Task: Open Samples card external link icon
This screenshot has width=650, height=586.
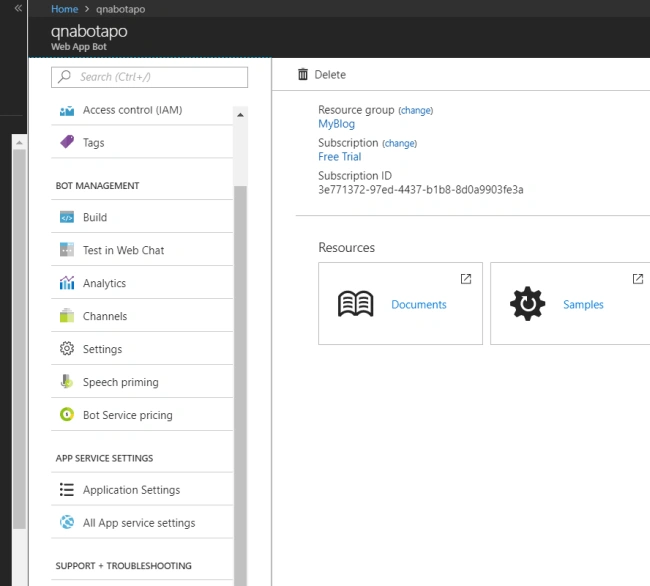Action: (638, 279)
